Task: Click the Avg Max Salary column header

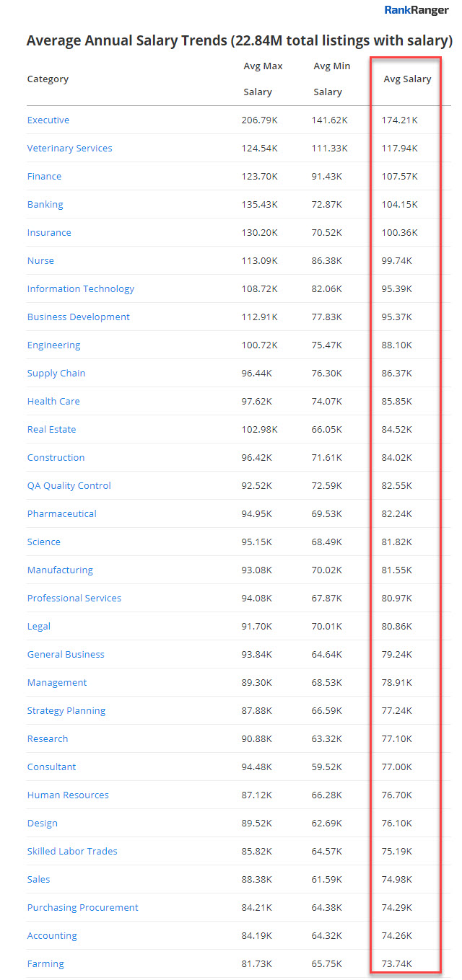Action: [263, 79]
